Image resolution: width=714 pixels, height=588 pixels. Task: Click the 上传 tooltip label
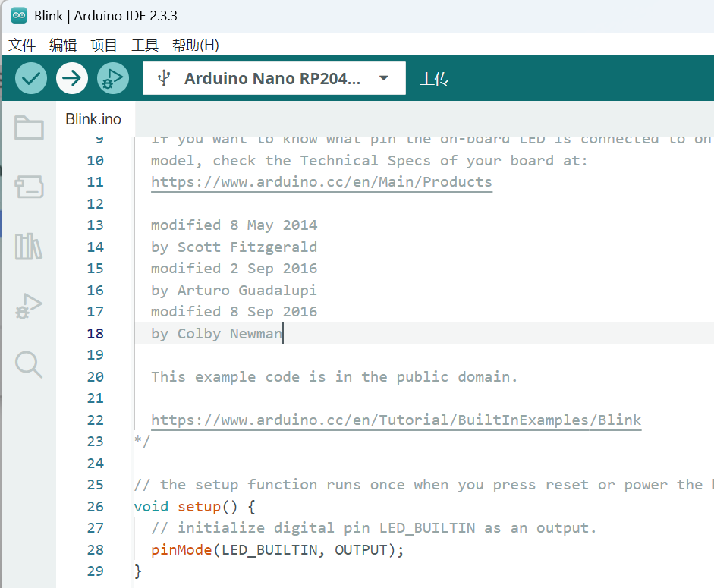click(x=435, y=79)
